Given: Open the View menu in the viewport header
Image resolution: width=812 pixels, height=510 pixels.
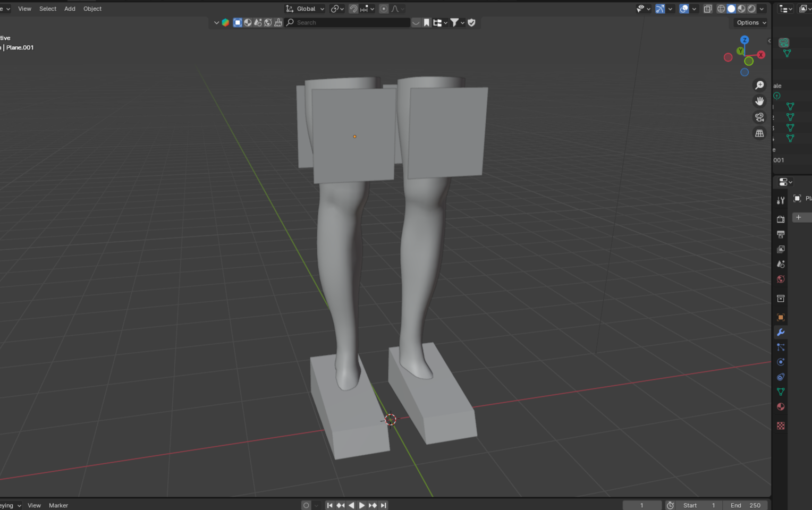Looking at the screenshot, I should tap(24, 8).
